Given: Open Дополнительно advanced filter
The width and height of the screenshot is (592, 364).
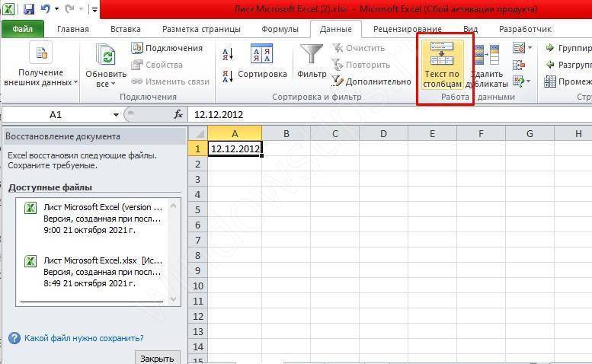Looking at the screenshot, I should coord(371,81).
